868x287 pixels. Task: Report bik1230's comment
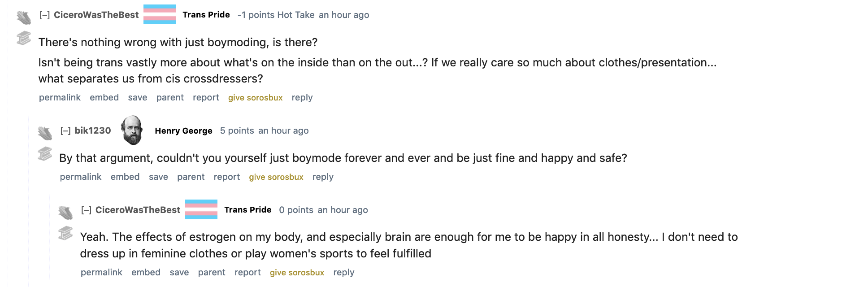(x=226, y=177)
